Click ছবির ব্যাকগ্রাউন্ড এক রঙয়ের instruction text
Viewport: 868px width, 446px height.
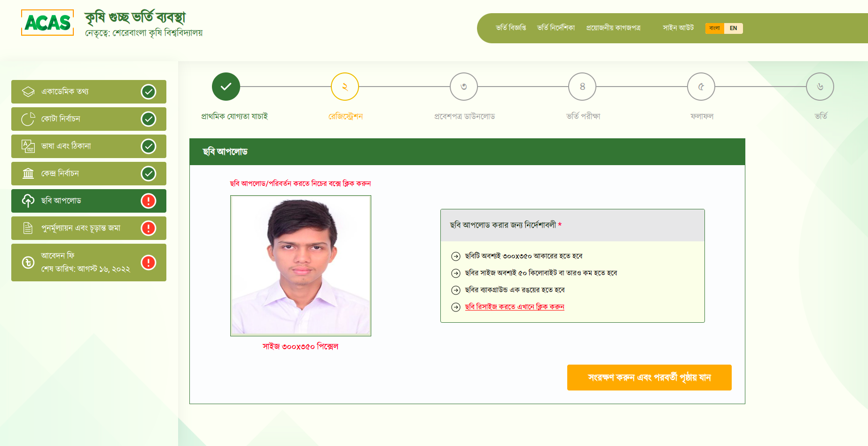(x=515, y=290)
